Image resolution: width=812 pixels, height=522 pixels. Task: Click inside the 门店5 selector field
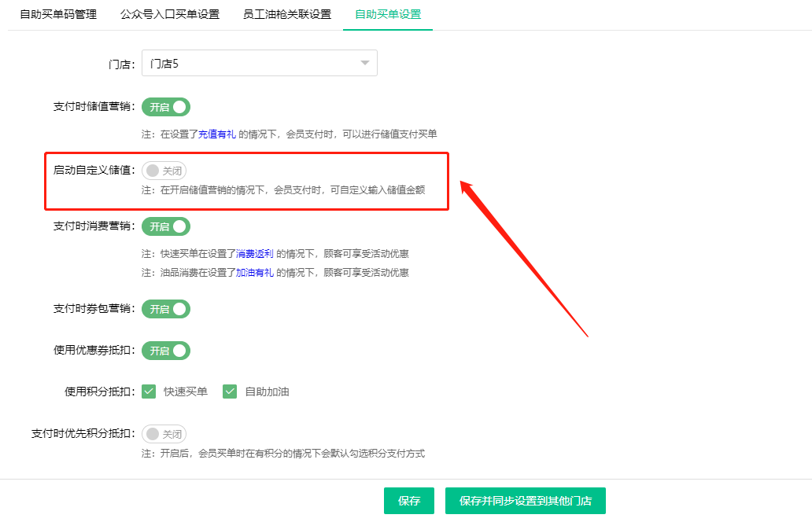(x=236, y=63)
